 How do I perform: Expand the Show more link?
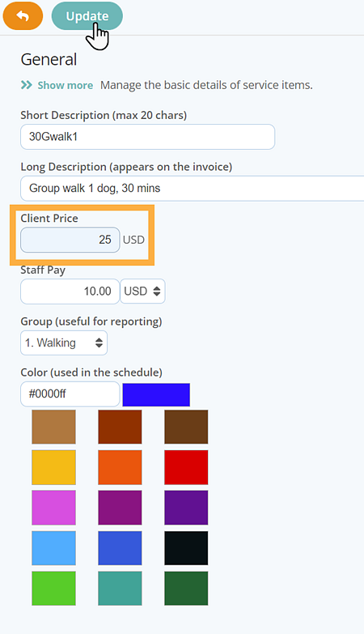tap(65, 85)
